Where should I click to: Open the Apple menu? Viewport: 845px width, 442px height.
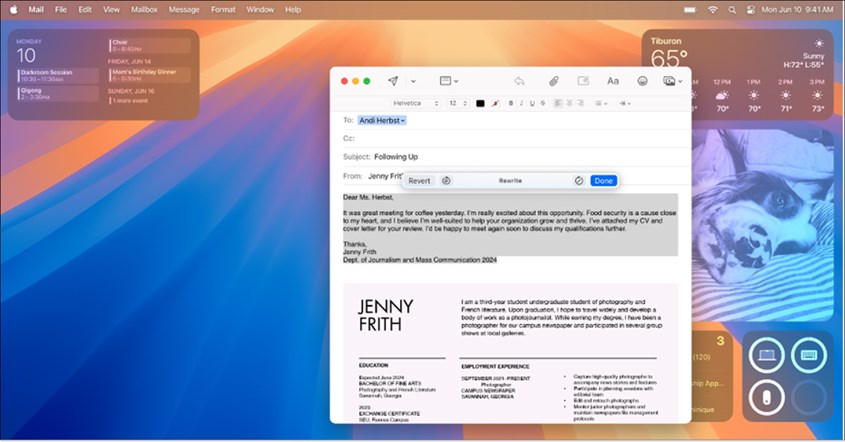click(13, 10)
